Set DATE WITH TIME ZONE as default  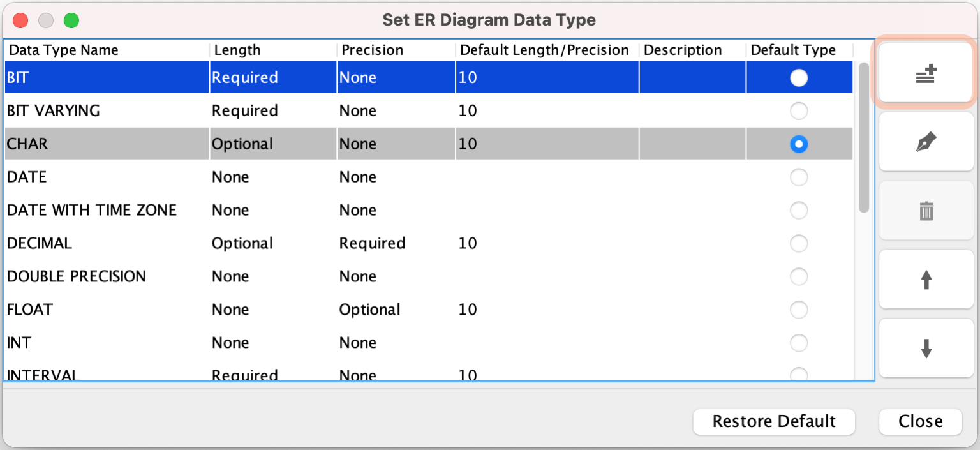coord(799,210)
